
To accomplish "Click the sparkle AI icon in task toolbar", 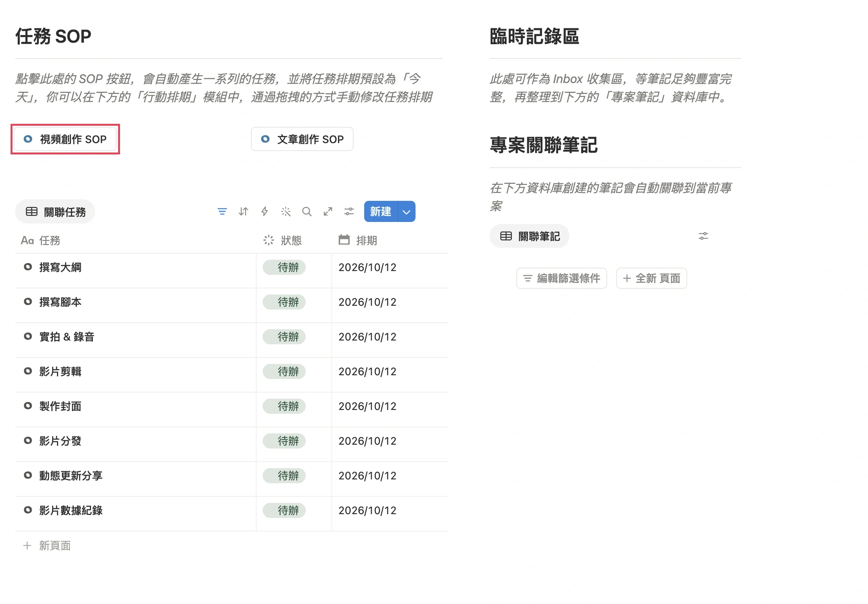I will [286, 211].
